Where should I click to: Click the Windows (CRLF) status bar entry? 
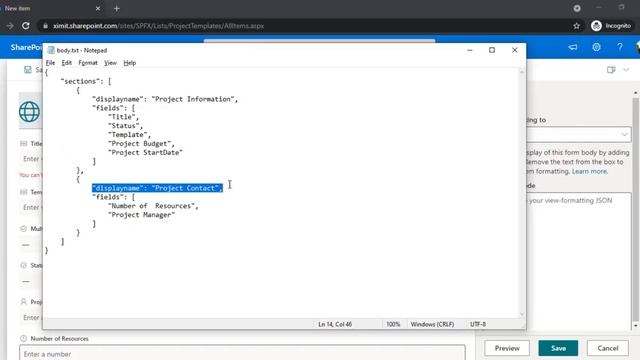432,324
